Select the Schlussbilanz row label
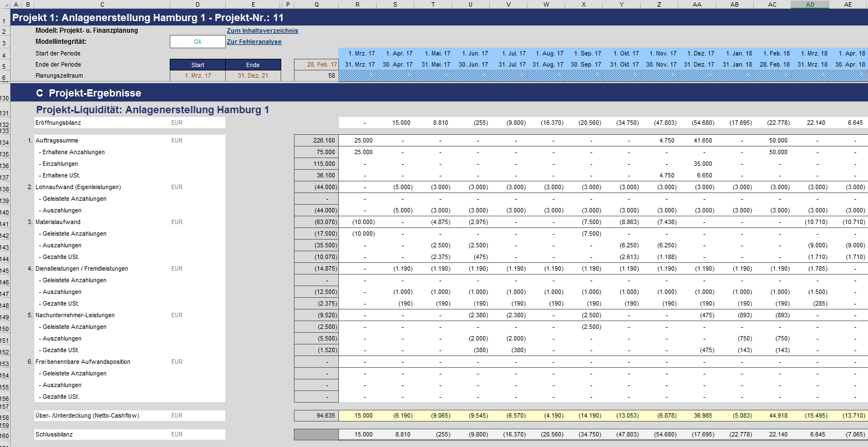The height and width of the screenshot is (447, 868). pyautogui.click(x=54, y=435)
